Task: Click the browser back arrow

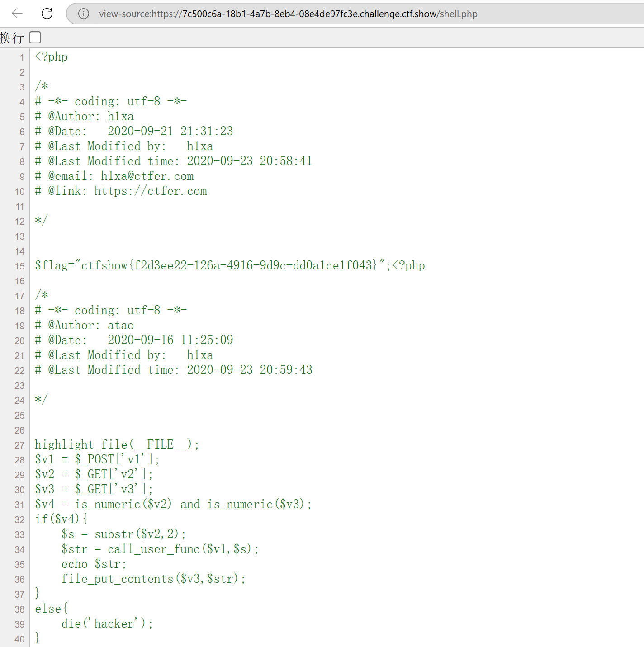Action: (17, 14)
